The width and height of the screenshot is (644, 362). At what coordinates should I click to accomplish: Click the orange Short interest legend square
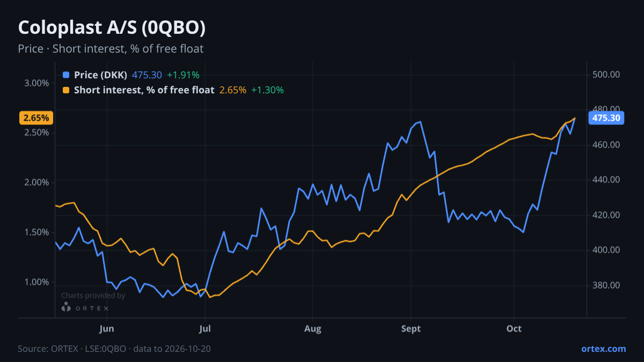[66, 90]
